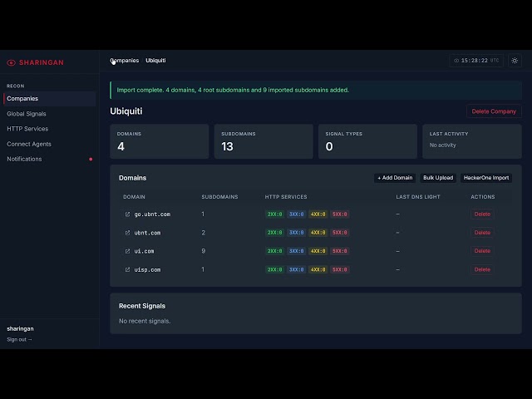Click the Subdomains stat card showing 13

coord(264,141)
